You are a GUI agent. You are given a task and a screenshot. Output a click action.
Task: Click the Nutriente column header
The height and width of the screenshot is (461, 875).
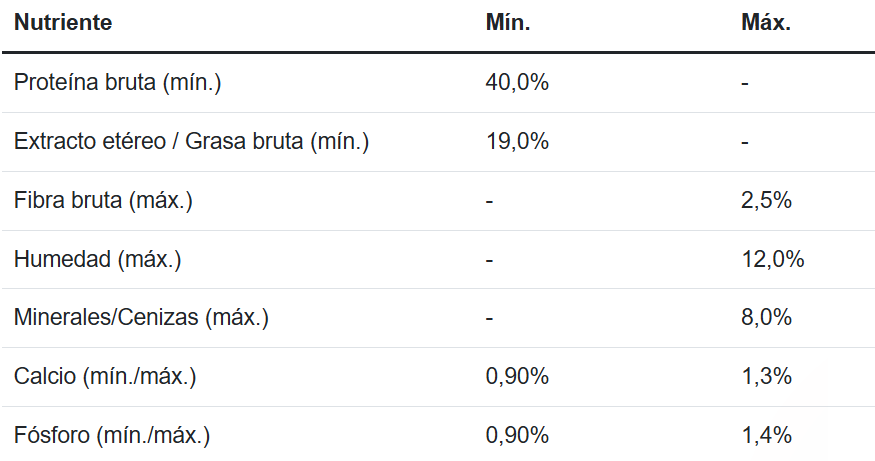coord(62,23)
